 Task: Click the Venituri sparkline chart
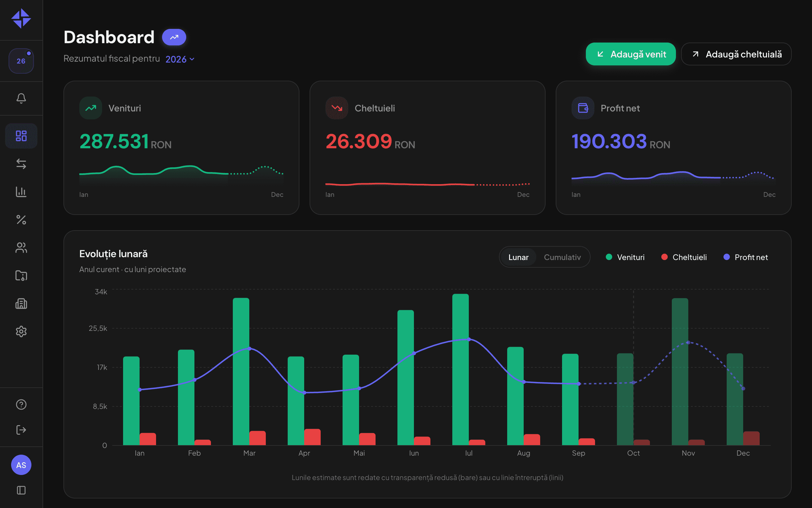click(181, 175)
